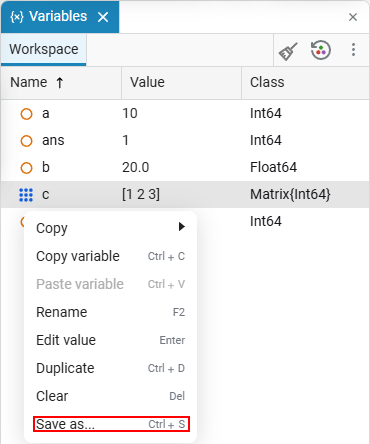The image size is (370, 444).
Task: Expand the Copy submenu
Action: [110, 228]
